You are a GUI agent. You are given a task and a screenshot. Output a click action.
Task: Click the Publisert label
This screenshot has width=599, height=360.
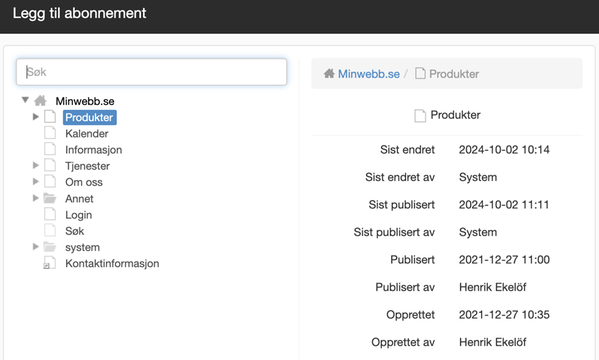412,259
